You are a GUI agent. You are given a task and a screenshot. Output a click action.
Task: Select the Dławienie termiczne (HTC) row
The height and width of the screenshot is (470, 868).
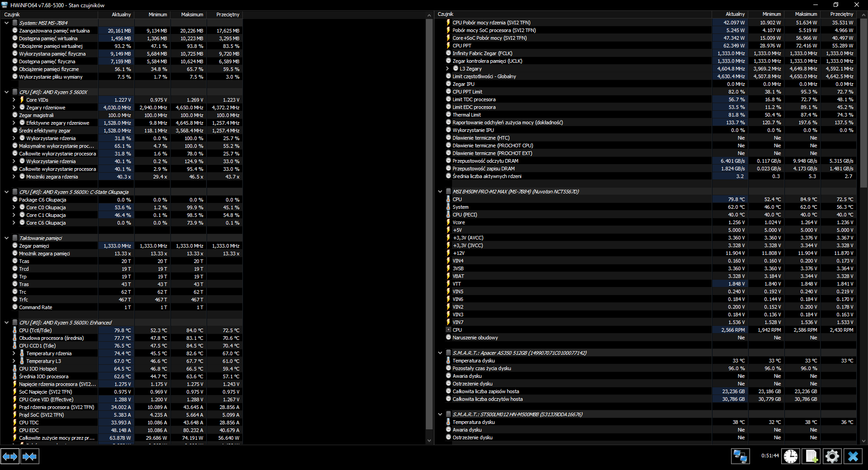coord(646,138)
